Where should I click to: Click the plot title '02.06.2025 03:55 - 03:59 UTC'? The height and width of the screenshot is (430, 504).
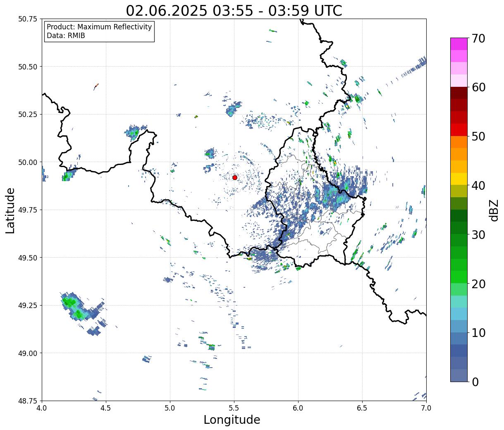coord(234,10)
